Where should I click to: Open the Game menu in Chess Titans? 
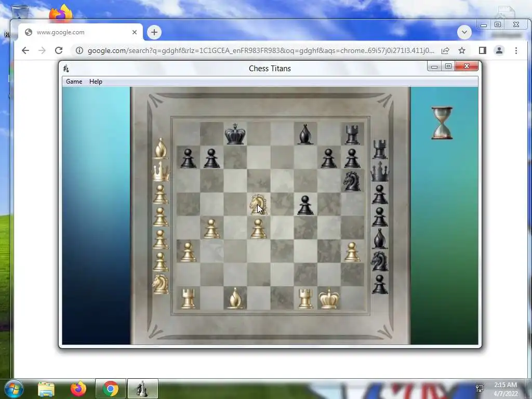[x=74, y=82]
